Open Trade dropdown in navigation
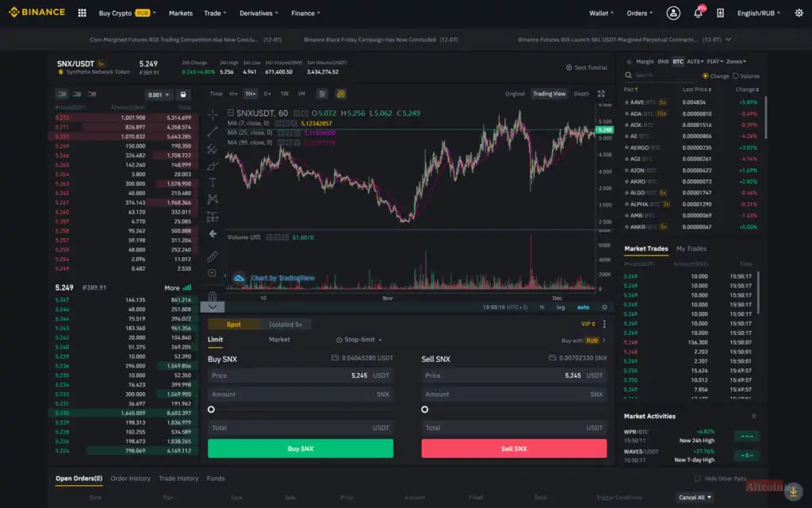This screenshot has height=508, width=812. pos(215,13)
